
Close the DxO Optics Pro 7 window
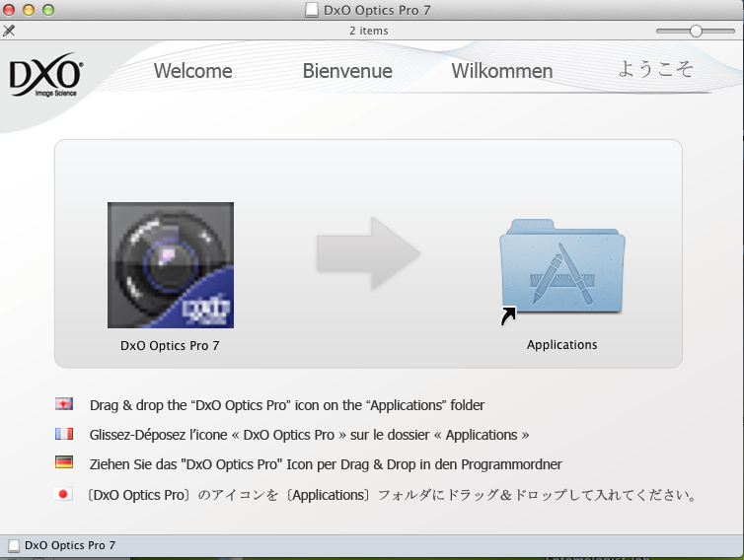click(9, 10)
